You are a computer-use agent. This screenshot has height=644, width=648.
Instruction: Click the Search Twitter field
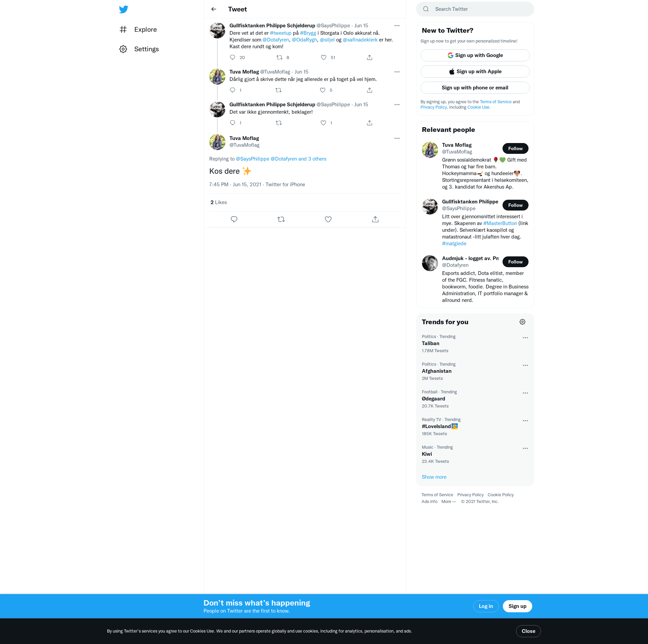click(x=475, y=9)
